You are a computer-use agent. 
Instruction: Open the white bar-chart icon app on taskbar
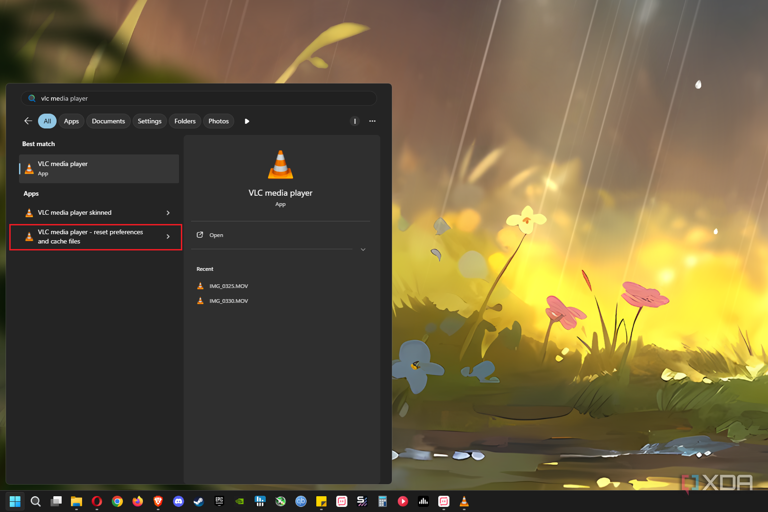pos(423,501)
